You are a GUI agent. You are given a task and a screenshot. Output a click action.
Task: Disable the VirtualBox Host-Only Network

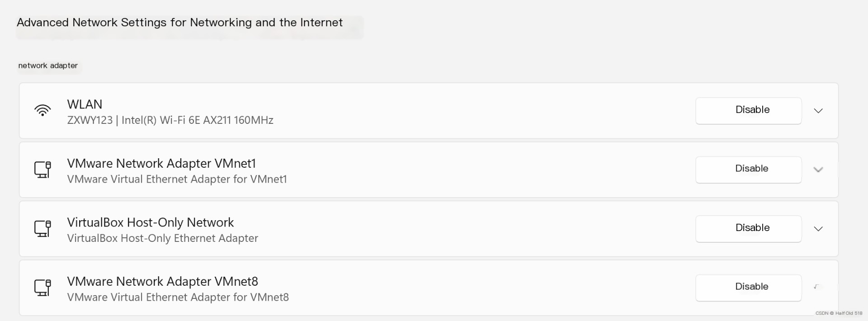coord(748,229)
